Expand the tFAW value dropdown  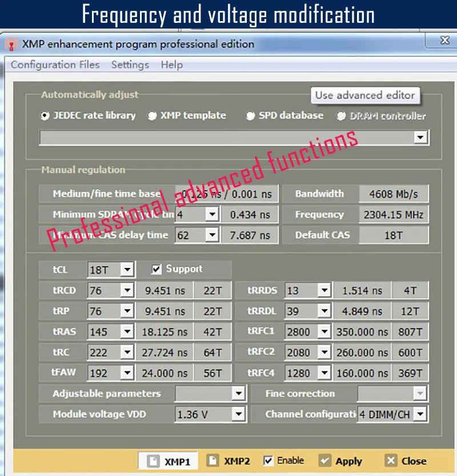127,373
